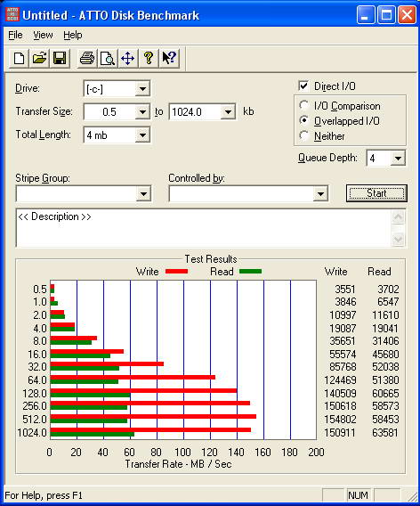Open the Total Length dropdown 4 mb

[x=142, y=135]
